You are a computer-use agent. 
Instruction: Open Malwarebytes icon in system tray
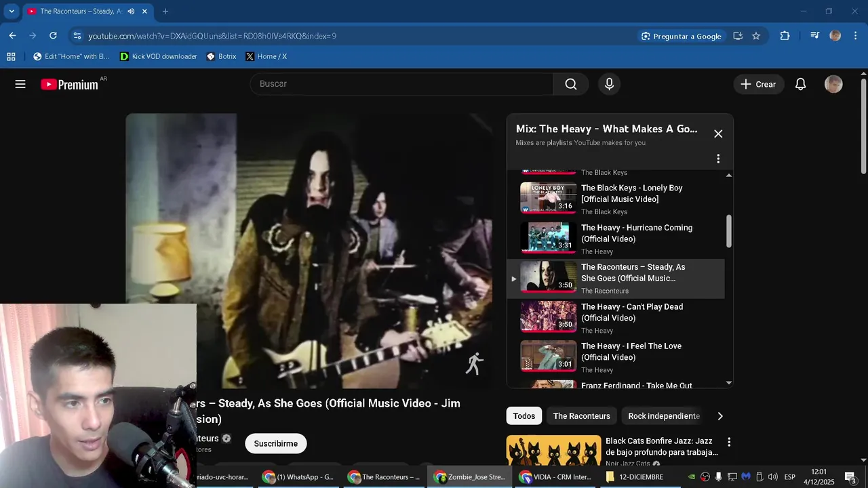[746, 477]
